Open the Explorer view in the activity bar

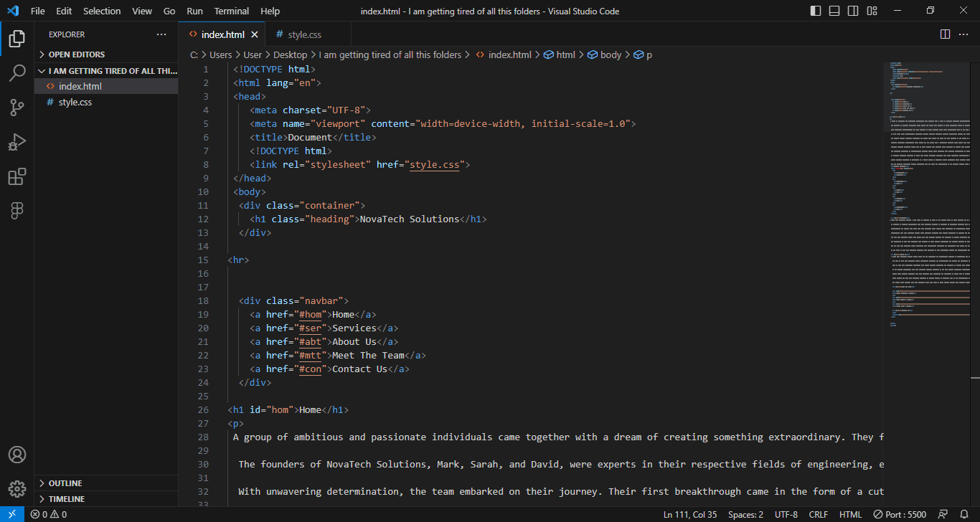pyautogui.click(x=17, y=39)
